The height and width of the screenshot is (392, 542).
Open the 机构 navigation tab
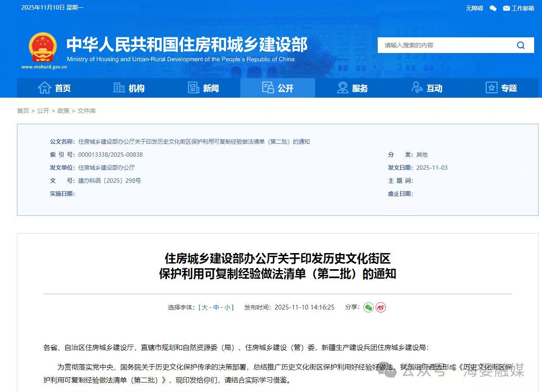(x=129, y=88)
